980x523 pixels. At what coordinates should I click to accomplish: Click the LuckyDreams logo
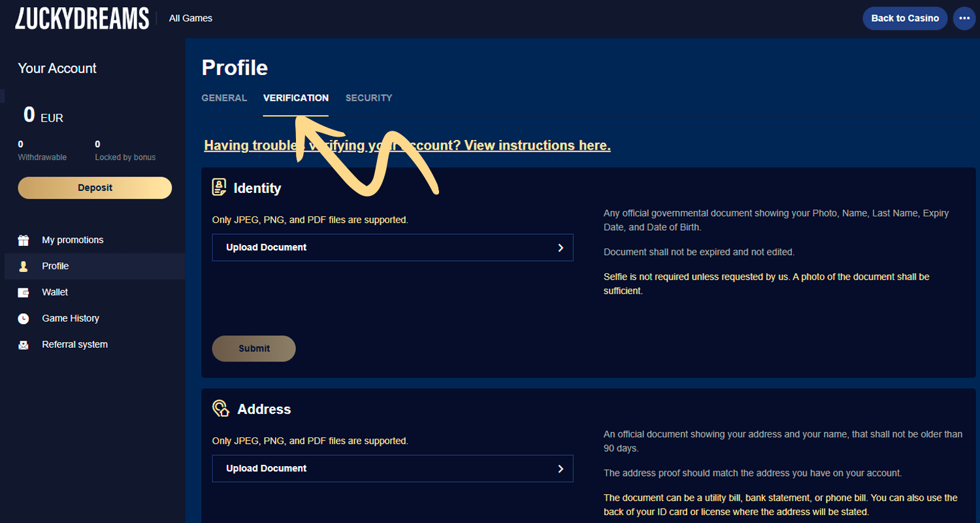[x=82, y=18]
